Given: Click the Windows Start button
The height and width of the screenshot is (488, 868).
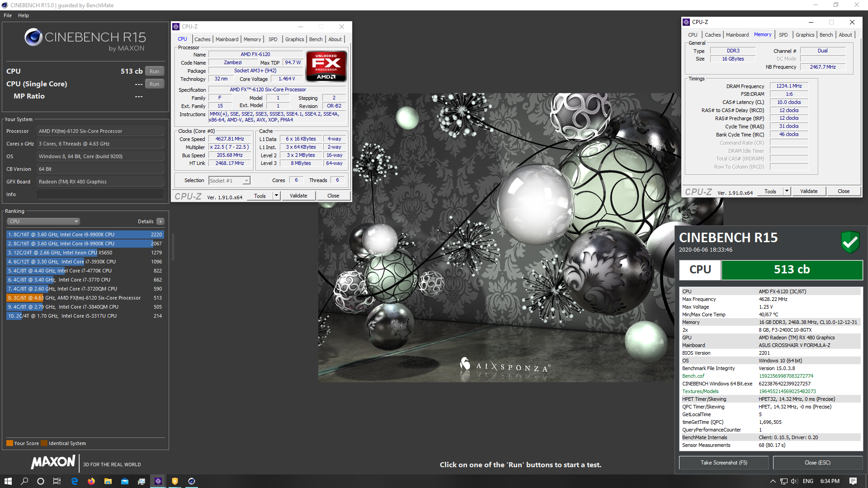Looking at the screenshot, I should click(8, 481).
